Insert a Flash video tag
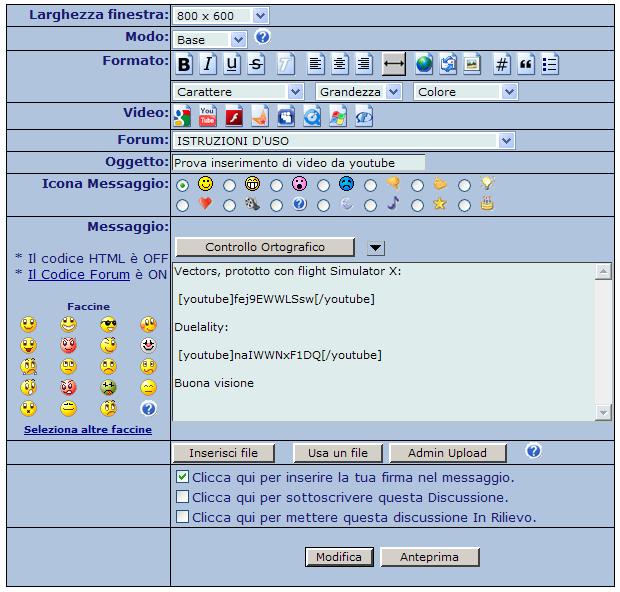Screen dimensions: 620x592 point(234,116)
